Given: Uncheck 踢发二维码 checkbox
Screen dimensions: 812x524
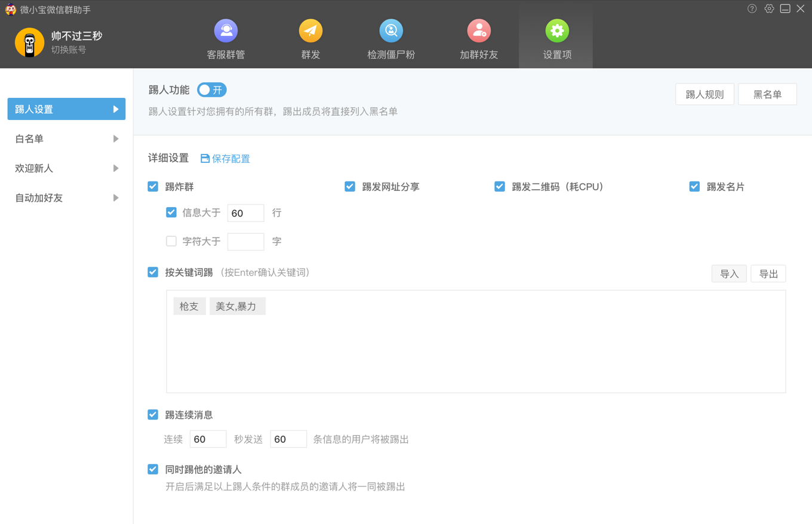Looking at the screenshot, I should tap(500, 187).
